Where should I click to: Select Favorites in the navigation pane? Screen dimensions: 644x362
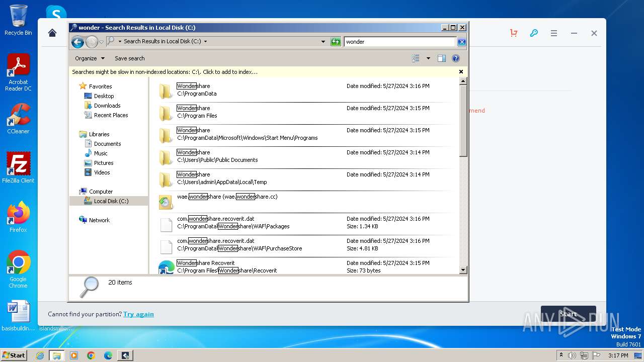(x=100, y=86)
